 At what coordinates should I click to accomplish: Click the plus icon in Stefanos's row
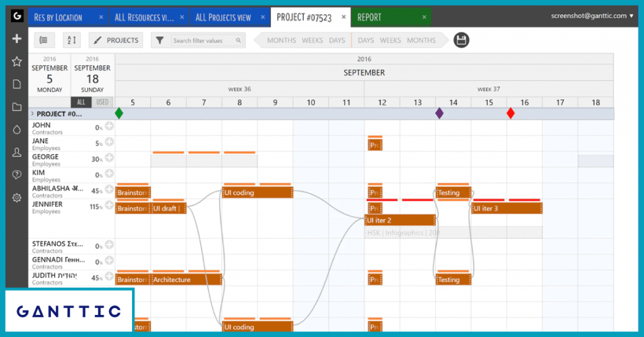[x=109, y=245]
